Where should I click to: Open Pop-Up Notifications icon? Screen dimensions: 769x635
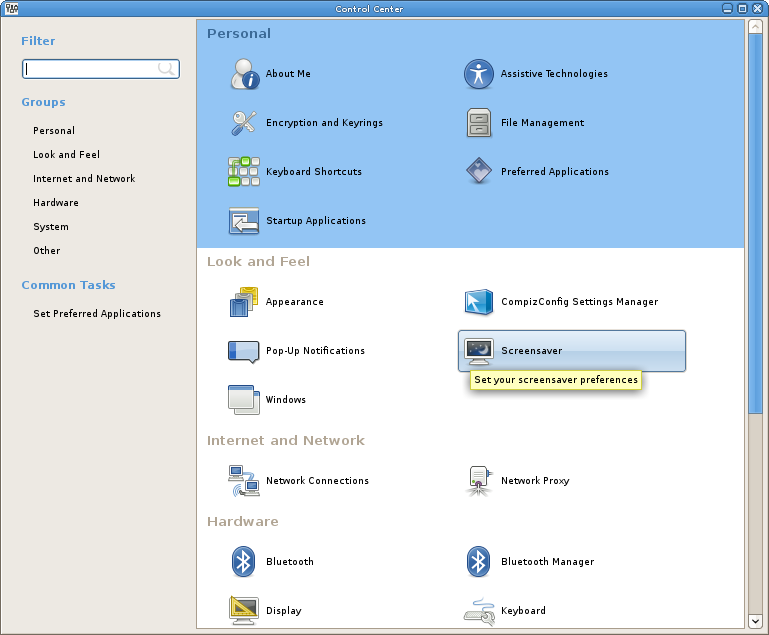(244, 351)
